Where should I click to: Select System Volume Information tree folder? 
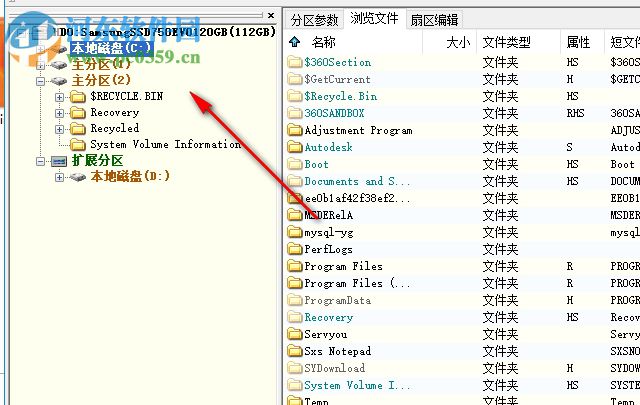point(166,145)
